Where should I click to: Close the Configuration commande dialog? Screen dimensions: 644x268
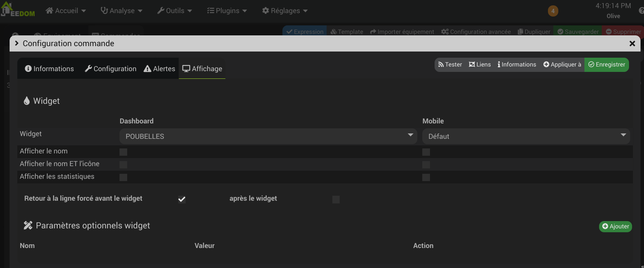point(632,44)
